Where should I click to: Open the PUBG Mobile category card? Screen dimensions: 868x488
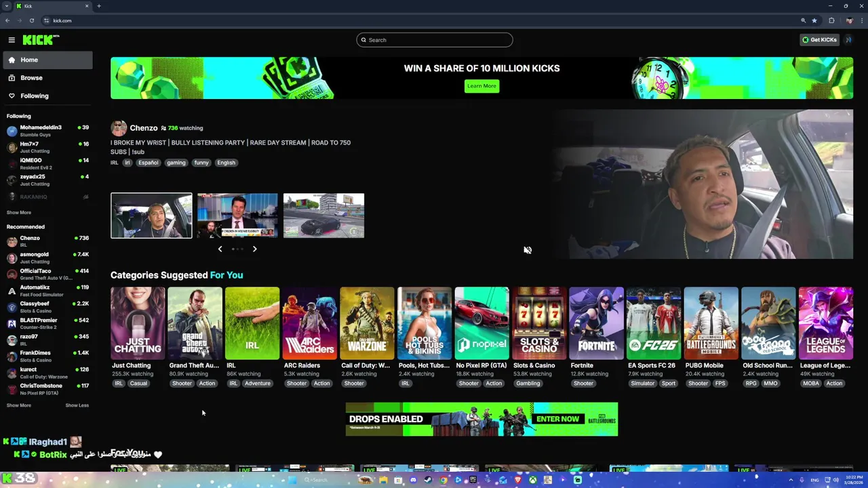711,323
